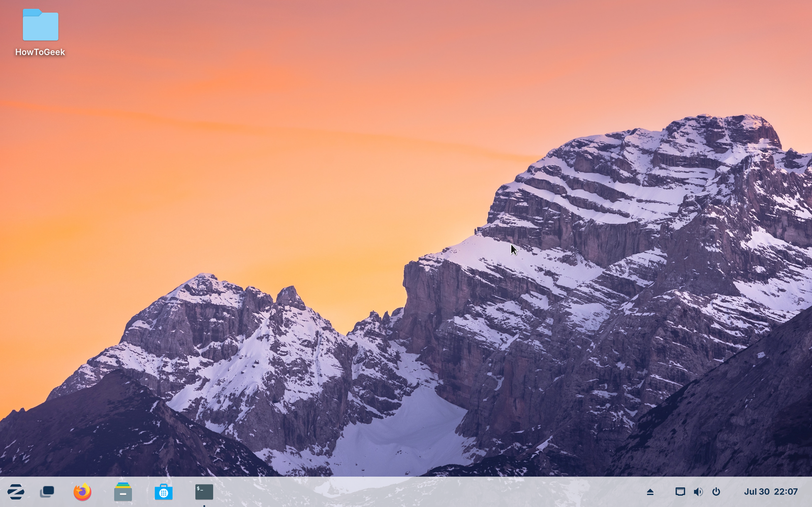Toggle Firefox visibility from its taskbar icon
Image resolution: width=812 pixels, height=507 pixels.
point(82,491)
